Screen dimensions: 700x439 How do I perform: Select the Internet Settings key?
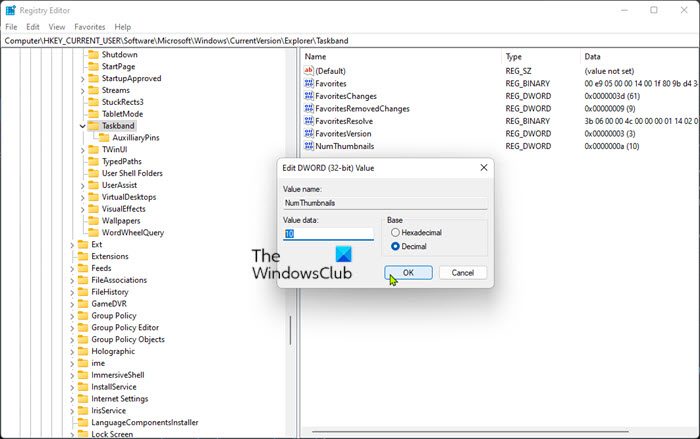[x=120, y=398]
